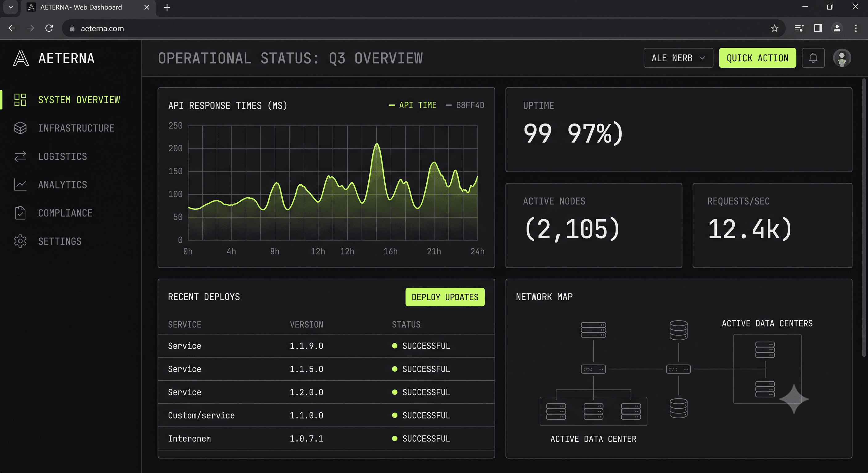Click the Analytics chart icon
Screen dimensions: 868x473
pos(20,184)
